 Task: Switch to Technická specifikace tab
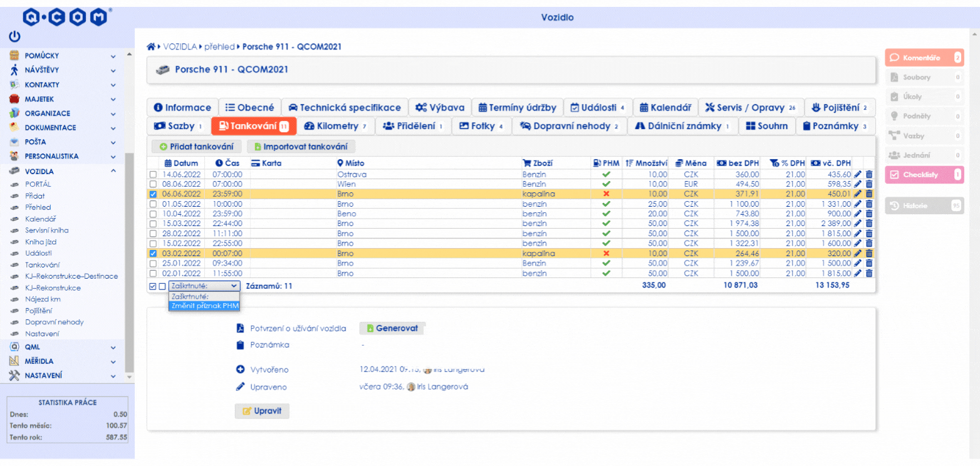(x=345, y=108)
